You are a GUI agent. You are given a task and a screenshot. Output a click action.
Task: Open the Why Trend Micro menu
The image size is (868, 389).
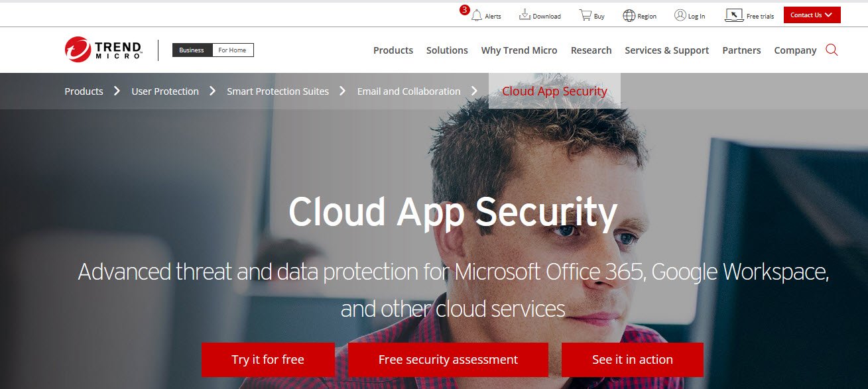pyautogui.click(x=519, y=50)
